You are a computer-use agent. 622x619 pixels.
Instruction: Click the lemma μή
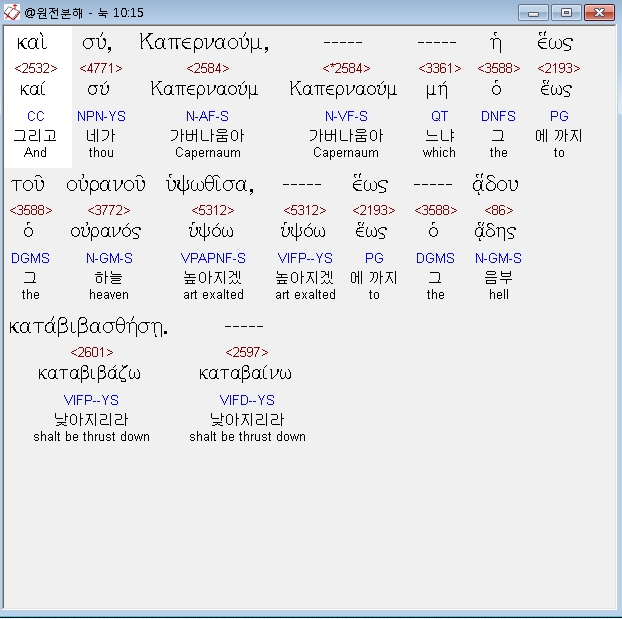(x=436, y=90)
